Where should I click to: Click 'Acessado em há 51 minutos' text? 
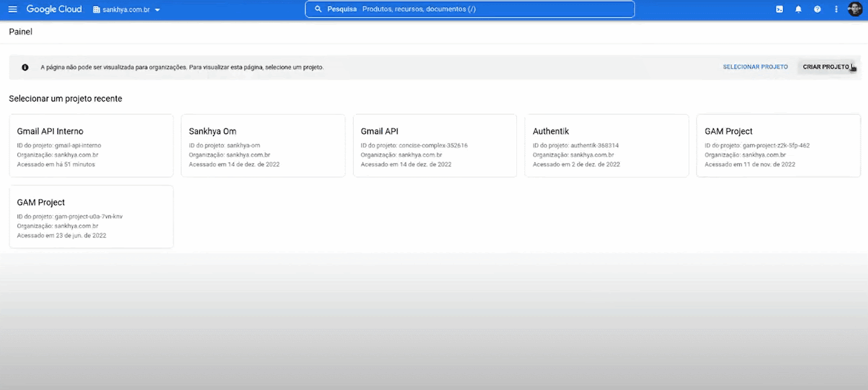point(56,164)
